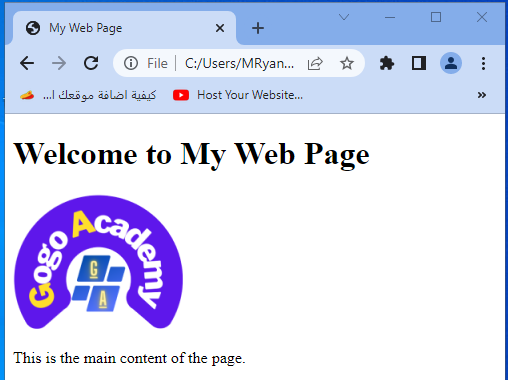Maximize the browser window
This screenshot has width=508, height=380.
(x=436, y=17)
